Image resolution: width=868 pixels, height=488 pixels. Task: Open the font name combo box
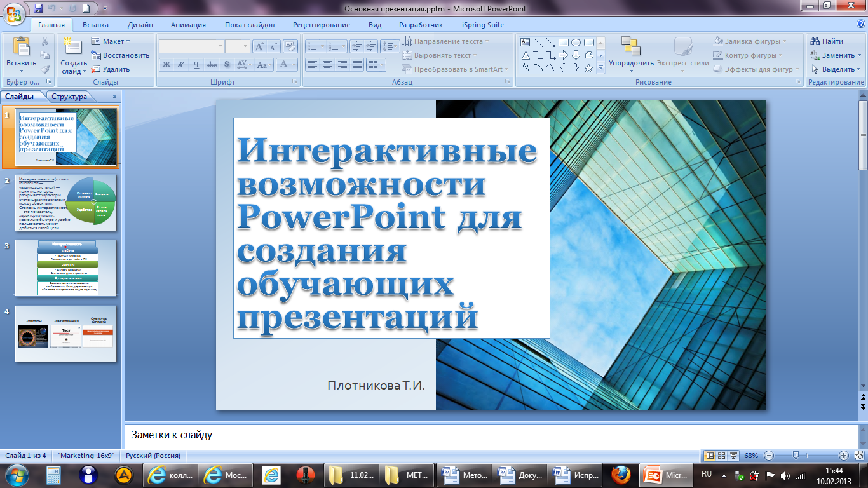coord(191,46)
